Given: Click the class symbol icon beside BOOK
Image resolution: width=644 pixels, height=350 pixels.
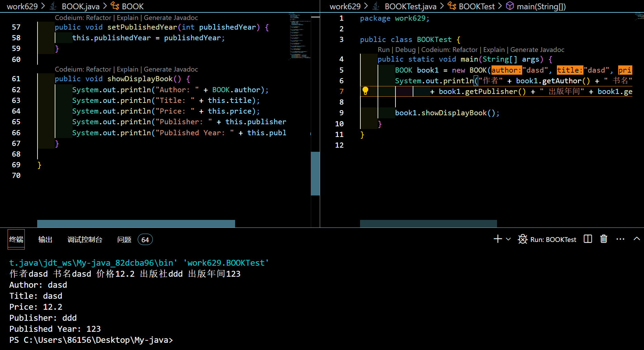Looking at the screenshot, I should [115, 6].
